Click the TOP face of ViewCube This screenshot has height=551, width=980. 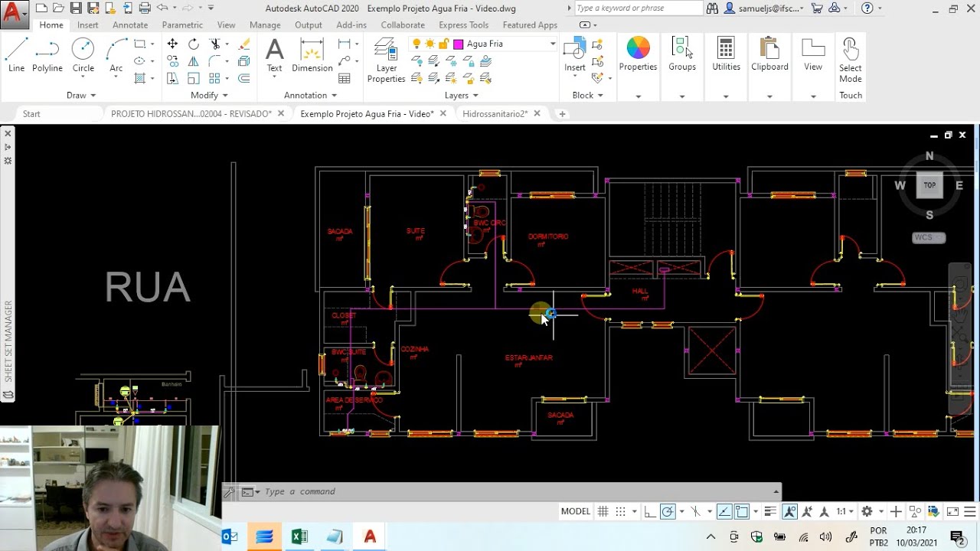click(x=929, y=185)
